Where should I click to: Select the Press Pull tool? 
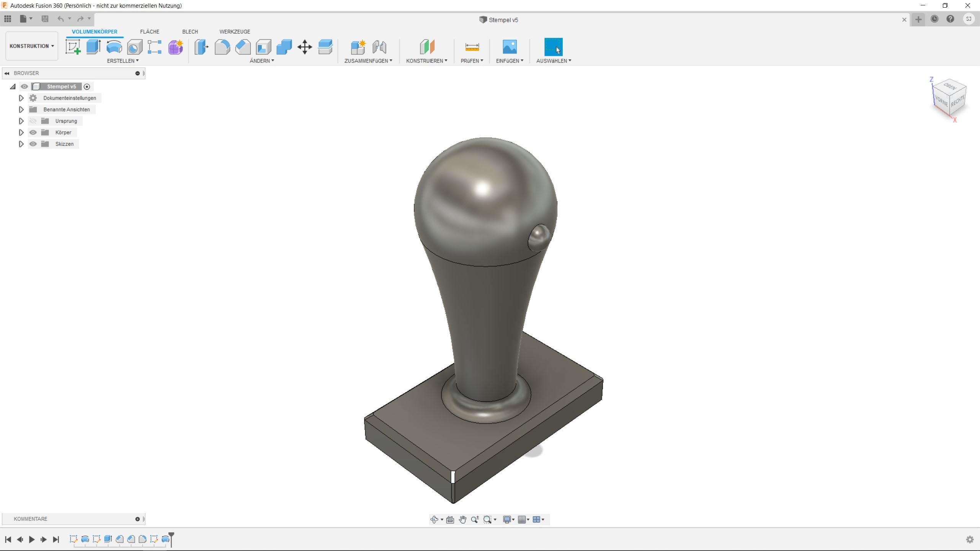[201, 47]
